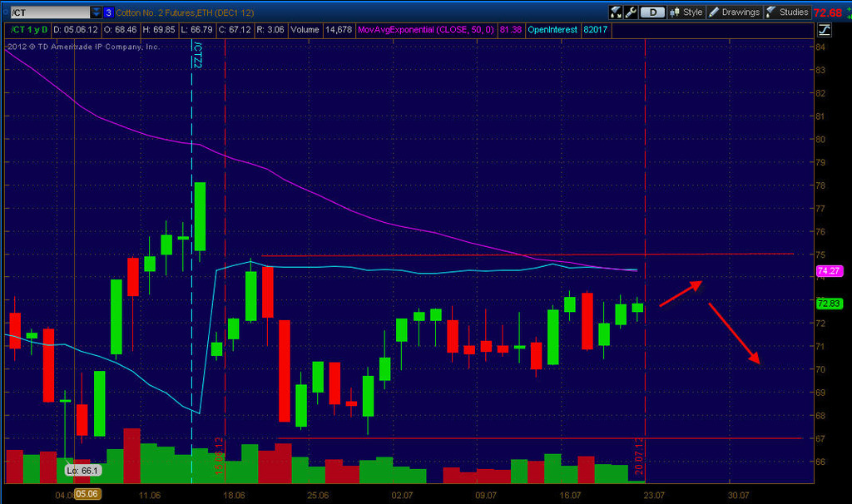Click the Lo: 66.1 low label
The width and height of the screenshot is (852, 504).
tap(83, 471)
